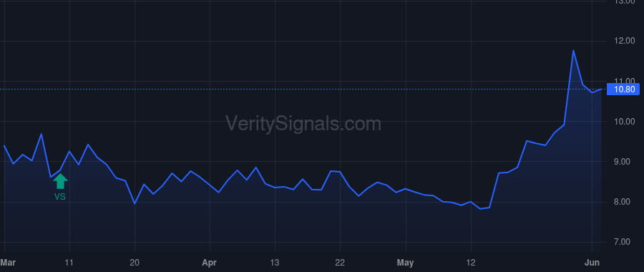Click the VeritySignals.com watermark
The image size is (644, 272).
(303, 124)
